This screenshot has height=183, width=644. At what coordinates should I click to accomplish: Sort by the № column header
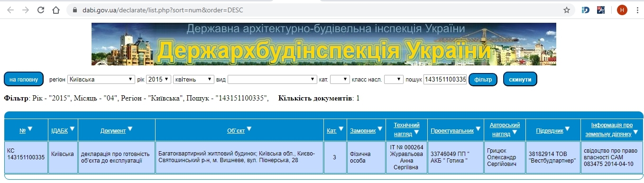point(22,130)
